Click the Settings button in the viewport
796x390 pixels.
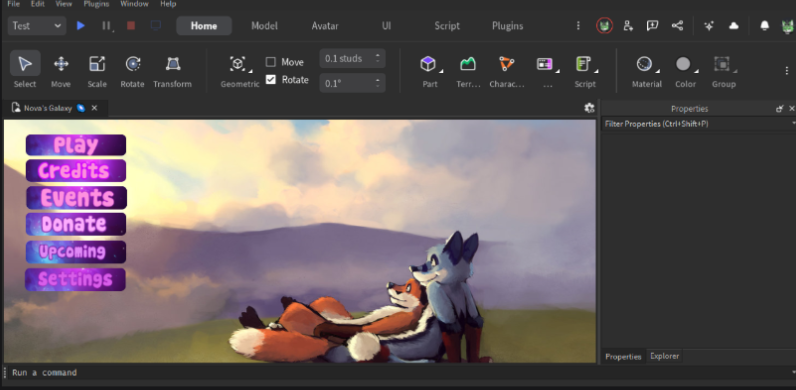point(75,279)
